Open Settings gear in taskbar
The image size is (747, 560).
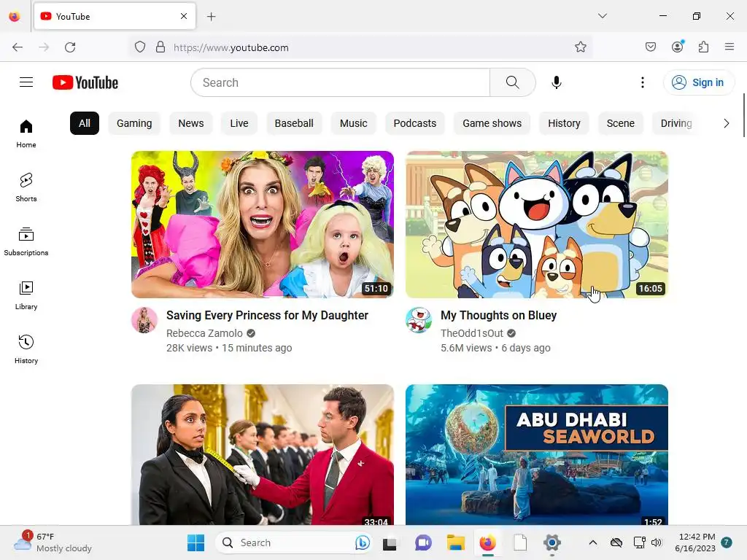tap(551, 542)
